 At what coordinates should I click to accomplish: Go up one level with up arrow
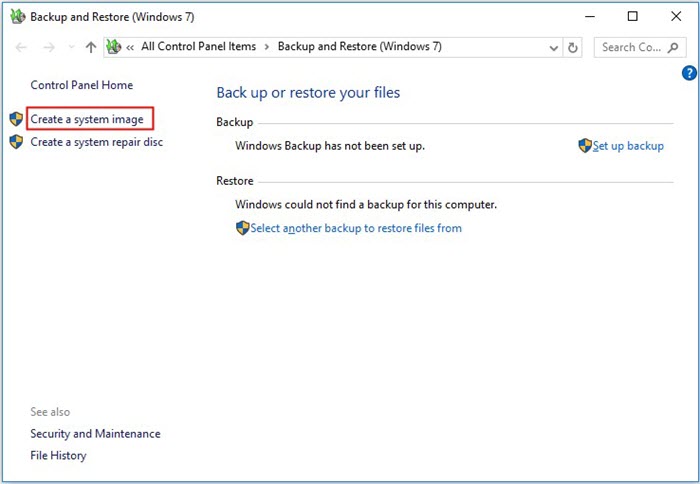tap(91, 47)
